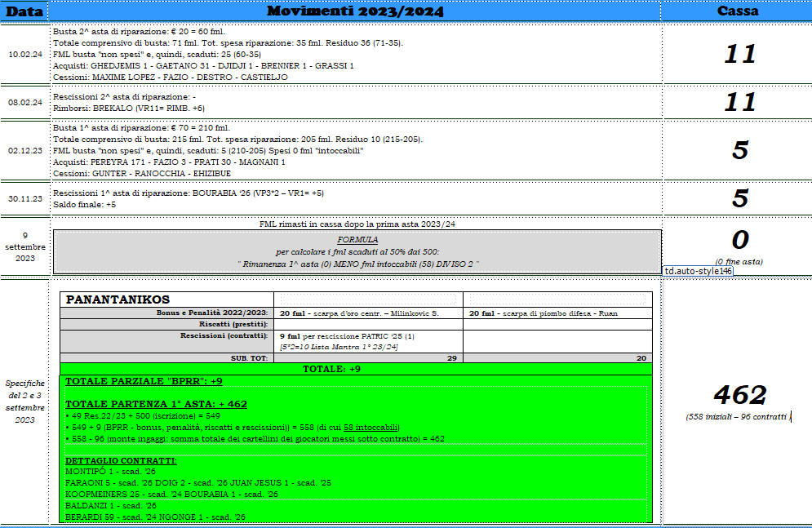Image resolution: width=812 pixels, height=528 pixels.
Task: Click the 'Movimenti 2023/2024' header
Action: tap(355, 11)
